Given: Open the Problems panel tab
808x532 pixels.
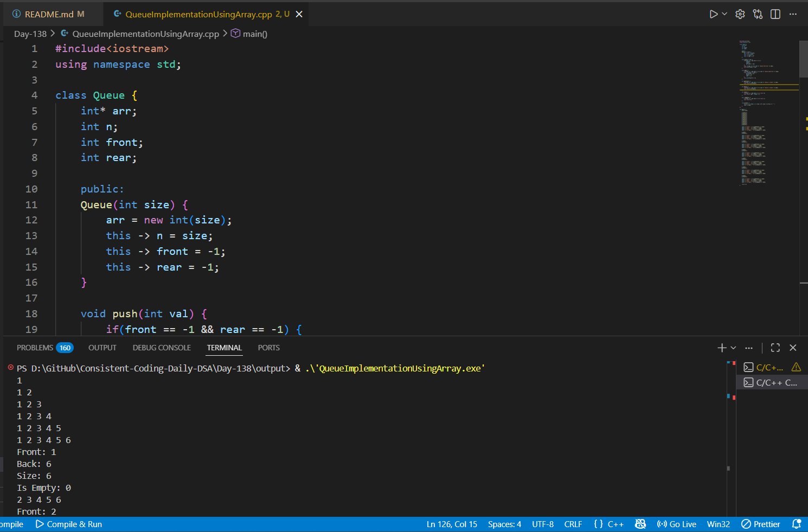Looking at the screenshot, I should click(x=35, y=348).
